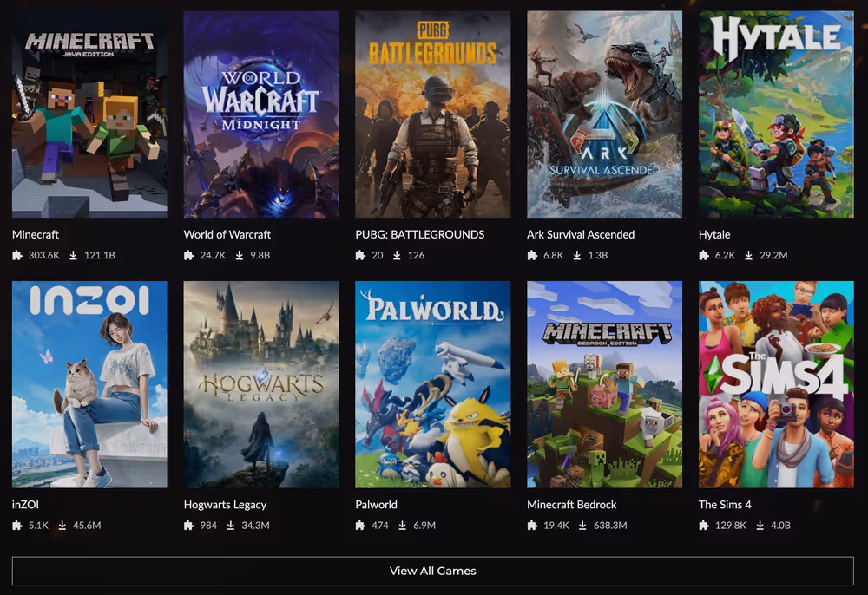Click the puzzle icon next to 6.8K
Screen dimensions: 868x595
(x=532, y=255)
